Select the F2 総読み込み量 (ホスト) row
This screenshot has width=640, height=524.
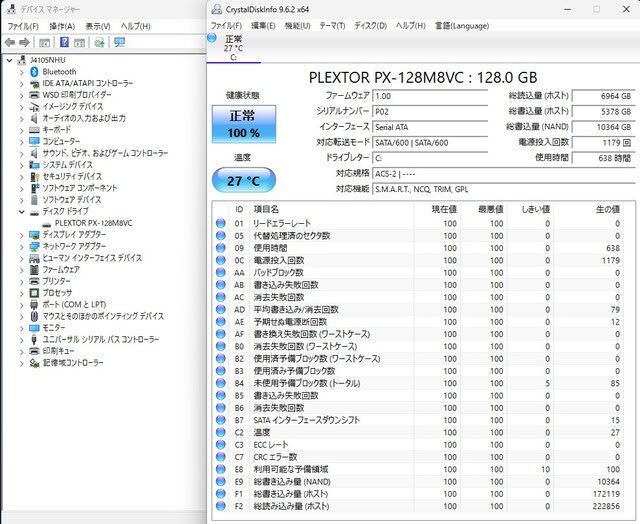click(419, 506)
